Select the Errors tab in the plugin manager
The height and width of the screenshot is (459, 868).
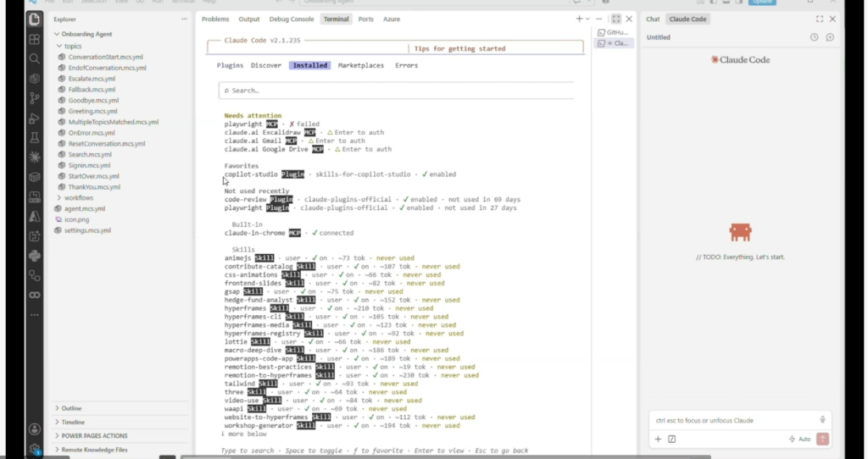click(x=406, y=65)
